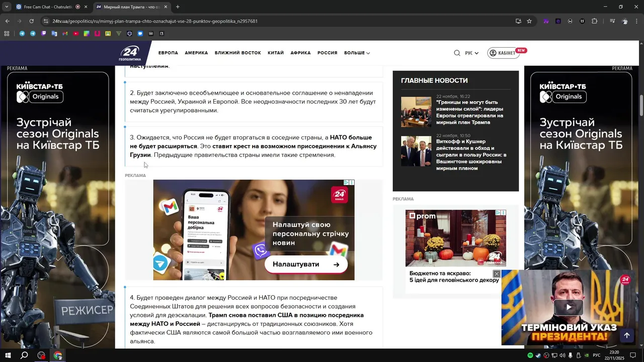Click the Налаштувати ad button
This screenshot has width=644, height=362.
coord(306,264)
